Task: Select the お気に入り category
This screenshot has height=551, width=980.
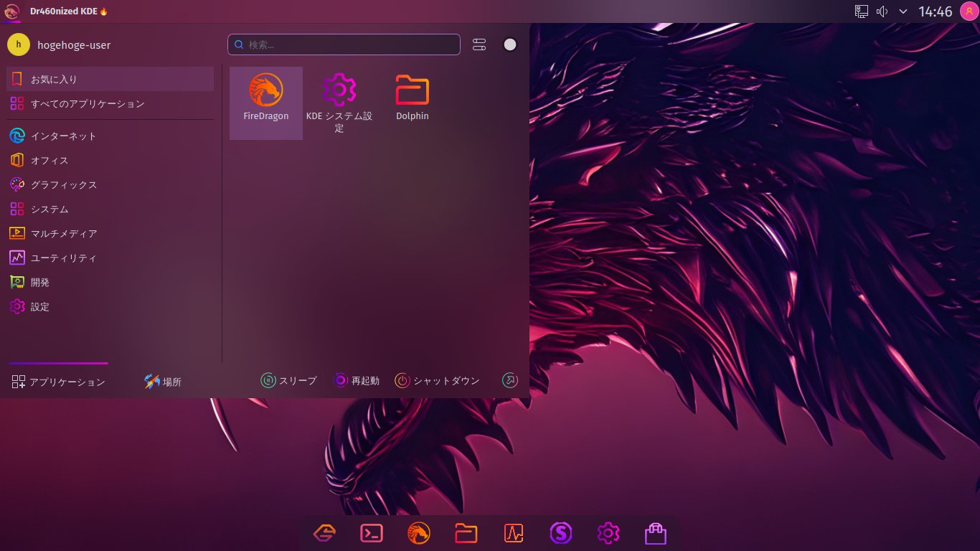Action: tap(110, 79)
